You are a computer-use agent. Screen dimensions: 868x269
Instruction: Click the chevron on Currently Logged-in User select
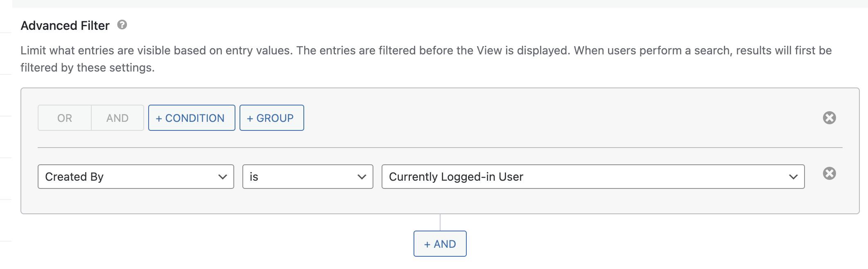(793, 177)
